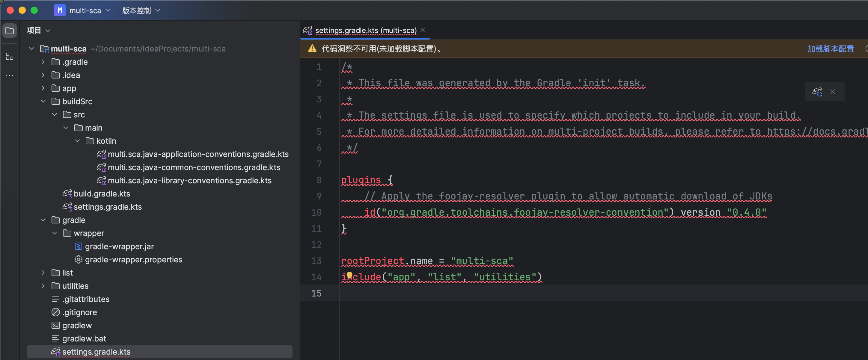This screenshot has width=868, height=360.
Task: Expand the .gradle folder
Action: pyautogui.click(x=43, y=62)
